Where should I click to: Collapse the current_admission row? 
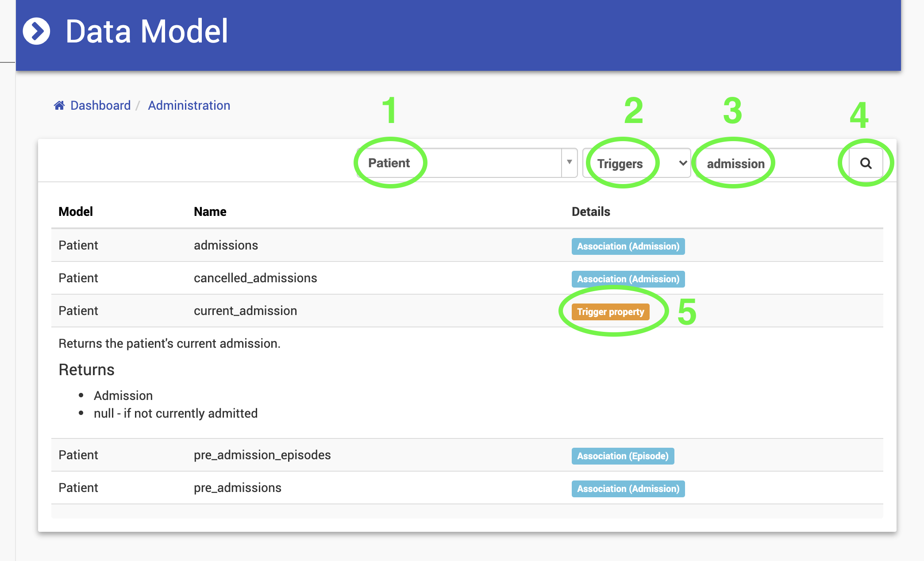click(245, 311)
